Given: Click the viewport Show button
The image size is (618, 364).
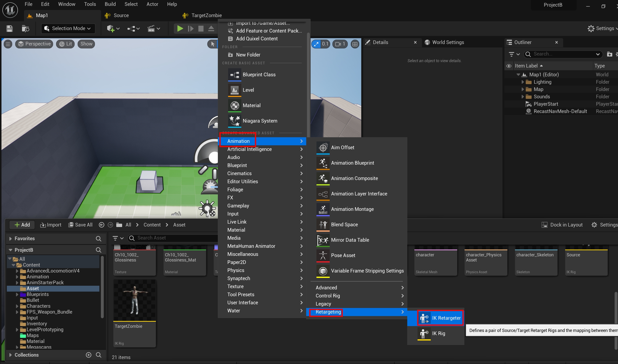Looking at the screenshot, I should point(86,44).
